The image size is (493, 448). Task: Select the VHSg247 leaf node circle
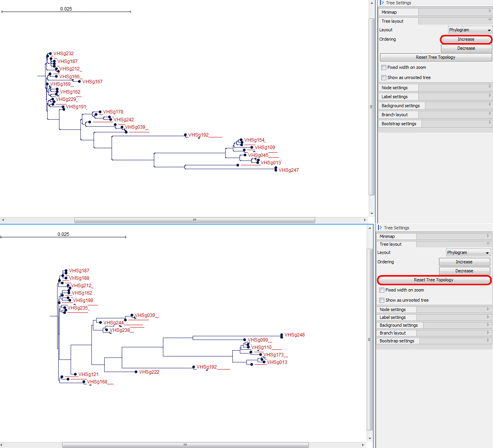click(x=276, y=169)
